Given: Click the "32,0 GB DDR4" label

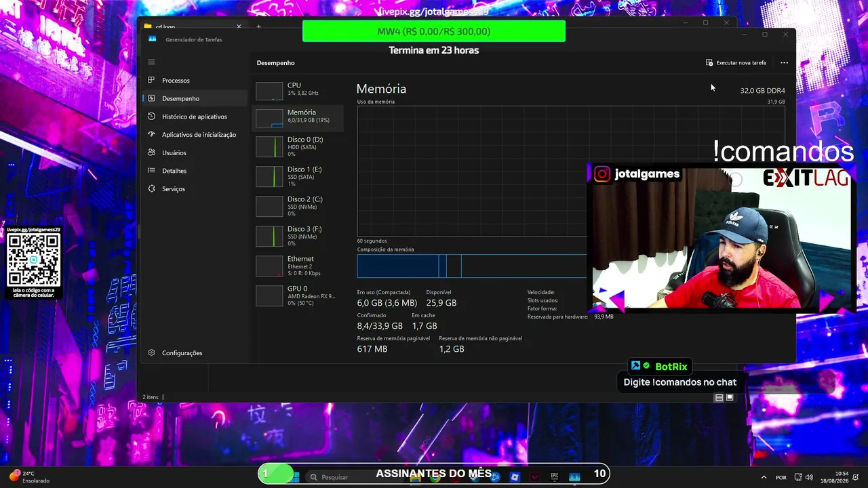Looking at the screenshot, I should [x=763, y=91].
